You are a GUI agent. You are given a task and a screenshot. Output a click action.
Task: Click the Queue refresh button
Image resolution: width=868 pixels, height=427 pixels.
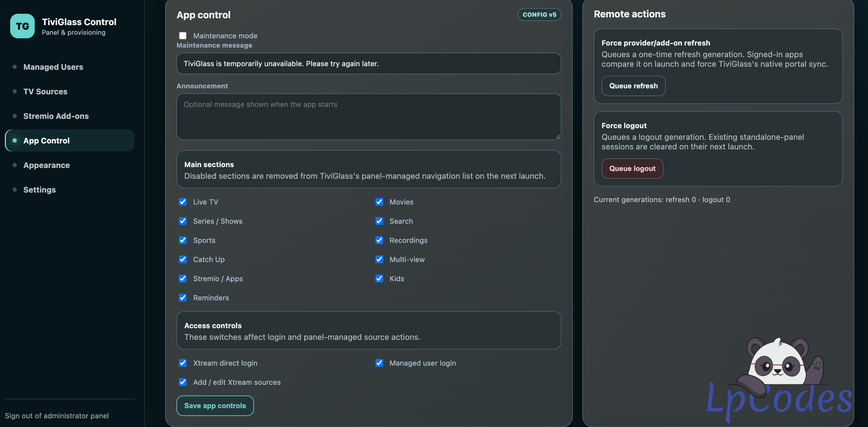pyautogui.click(x=633, y=86)
